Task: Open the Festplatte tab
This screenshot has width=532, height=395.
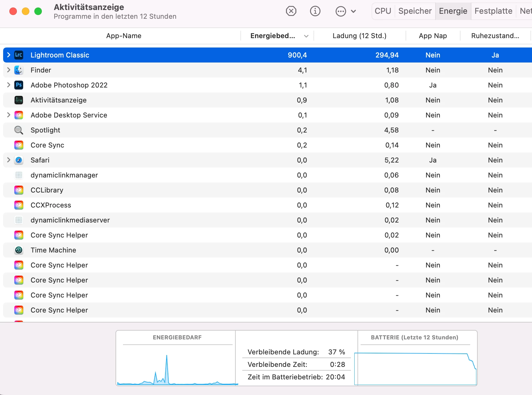Action: coord(493,11)
